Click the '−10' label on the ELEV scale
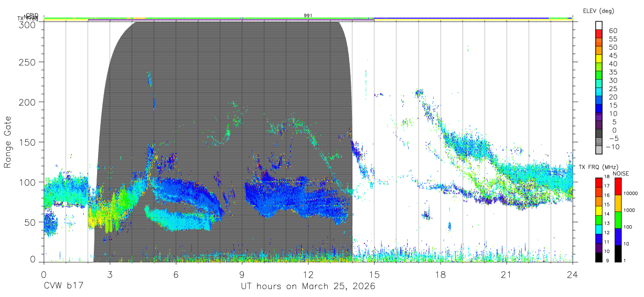 coord(613,147)
